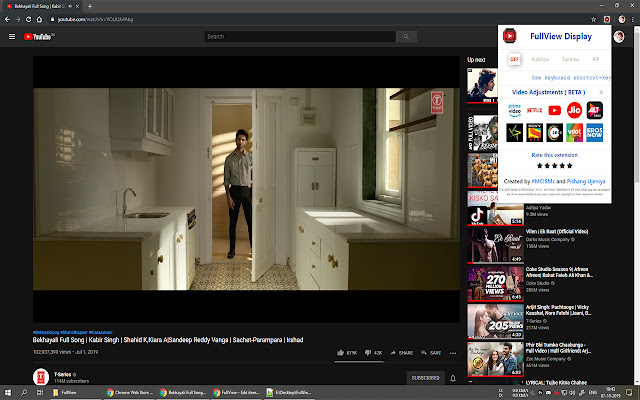Click the SUBSCRIBED button
Screen dimensions: 640x400
[425, 378]
